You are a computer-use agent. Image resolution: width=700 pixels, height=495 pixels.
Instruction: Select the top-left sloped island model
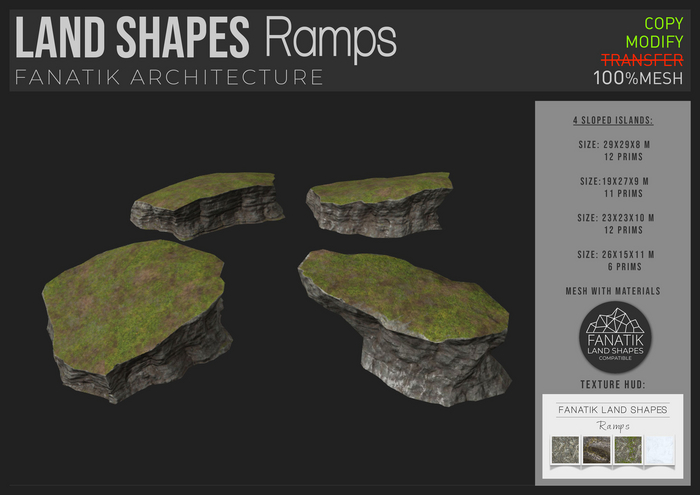(x=207, y=205)
